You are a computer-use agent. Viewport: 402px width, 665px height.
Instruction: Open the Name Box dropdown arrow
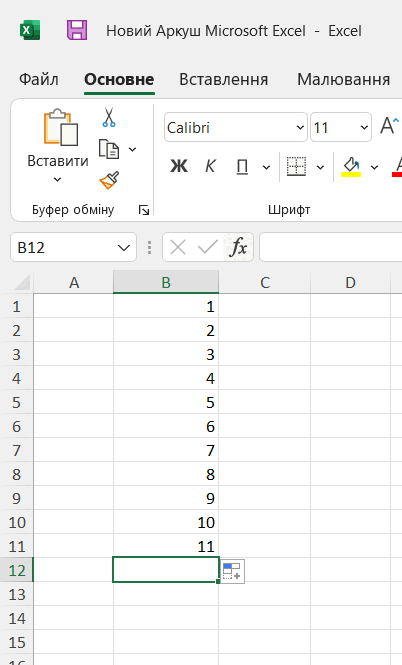[x=123, y=248]
